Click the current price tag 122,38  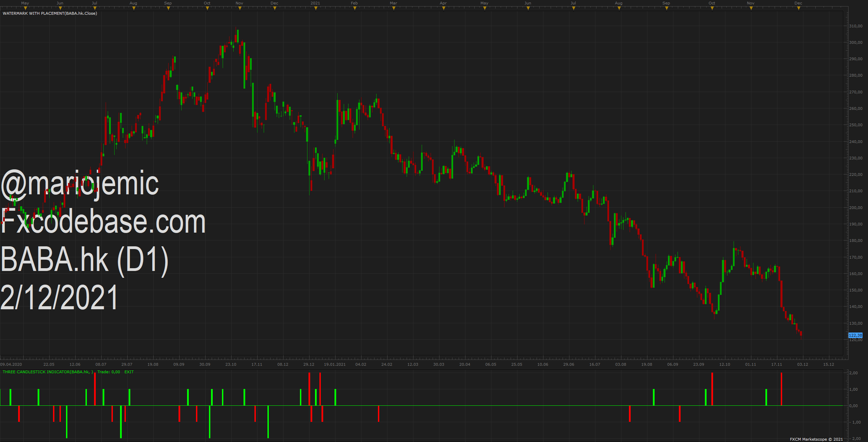coord(855,335)
